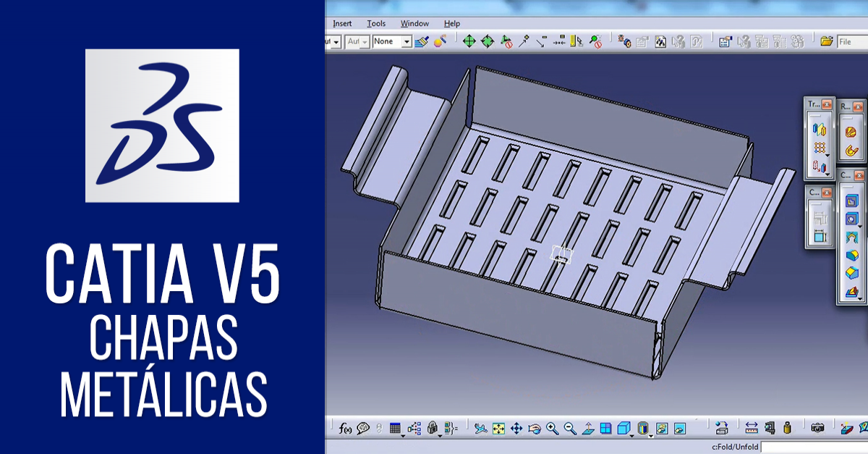
Task: Activate the Pan view tool
Action: click(x=516, y=428)
